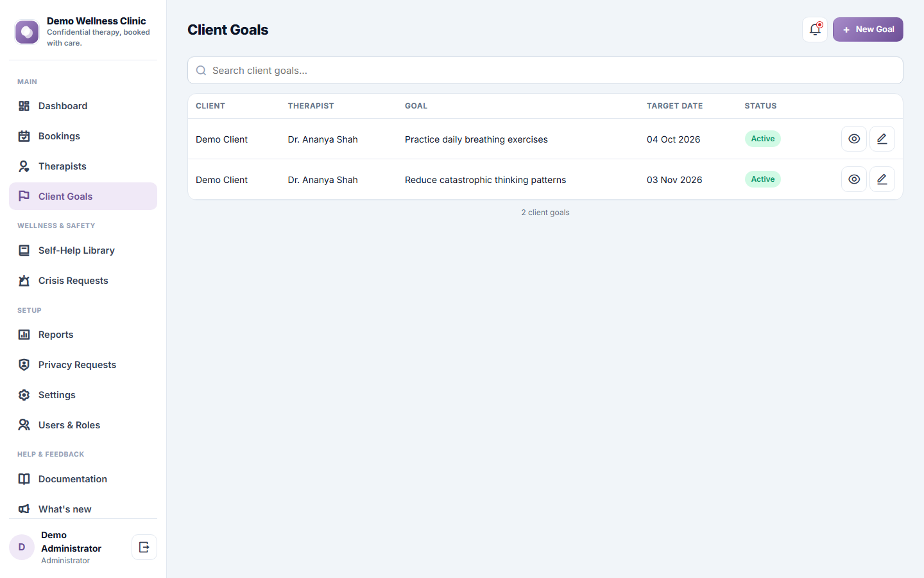Click the Dashboard grid icon
Image resolution: width=924 pixels, height=578 pixels.
(24, 106)
